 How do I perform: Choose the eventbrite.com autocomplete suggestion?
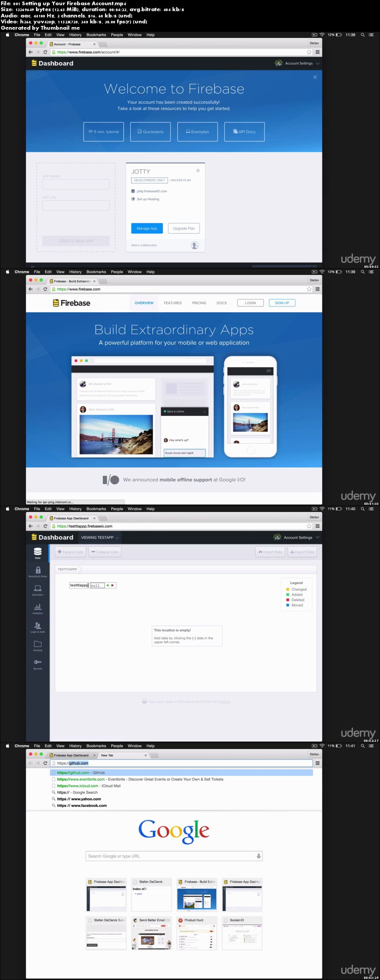click(x=181, y=779)
